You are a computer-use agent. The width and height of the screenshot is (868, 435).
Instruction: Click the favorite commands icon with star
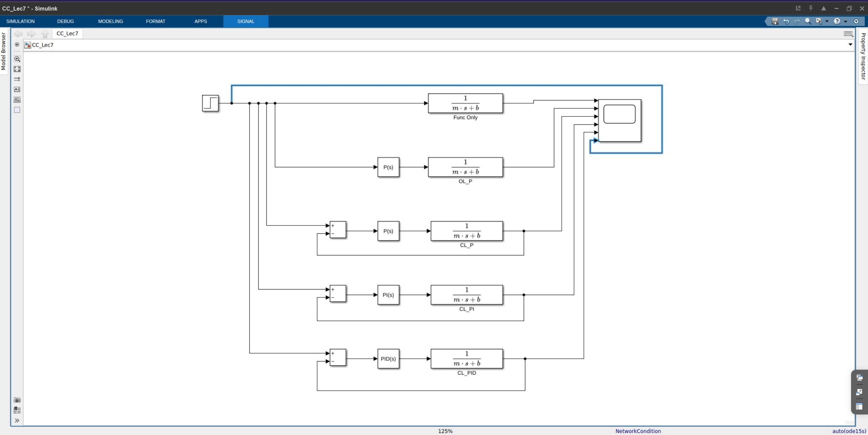click(x=819, y=21)
